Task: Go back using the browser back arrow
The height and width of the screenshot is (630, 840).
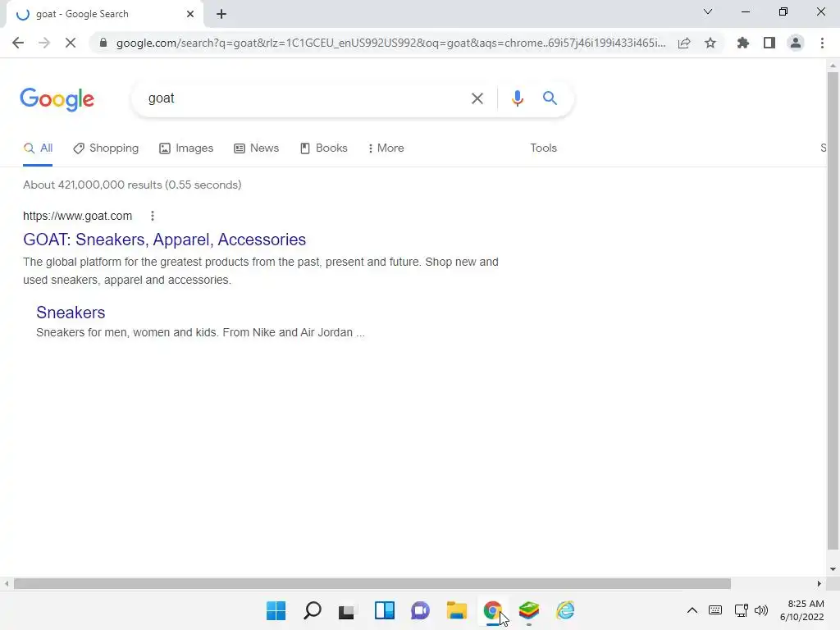Action: pyautogui.click(x=18, y=43)
